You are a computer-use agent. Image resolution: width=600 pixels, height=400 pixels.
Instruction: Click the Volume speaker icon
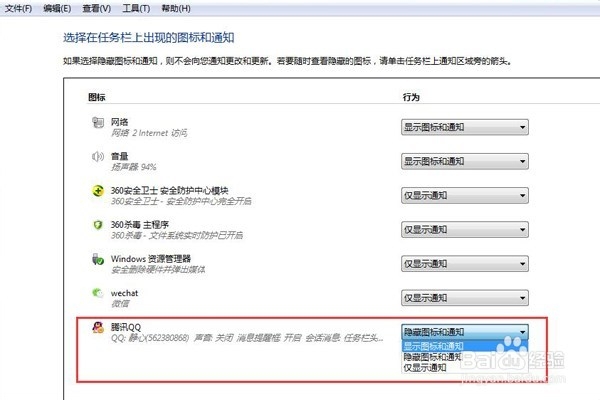pyautogui.click(x=98, y=157)
